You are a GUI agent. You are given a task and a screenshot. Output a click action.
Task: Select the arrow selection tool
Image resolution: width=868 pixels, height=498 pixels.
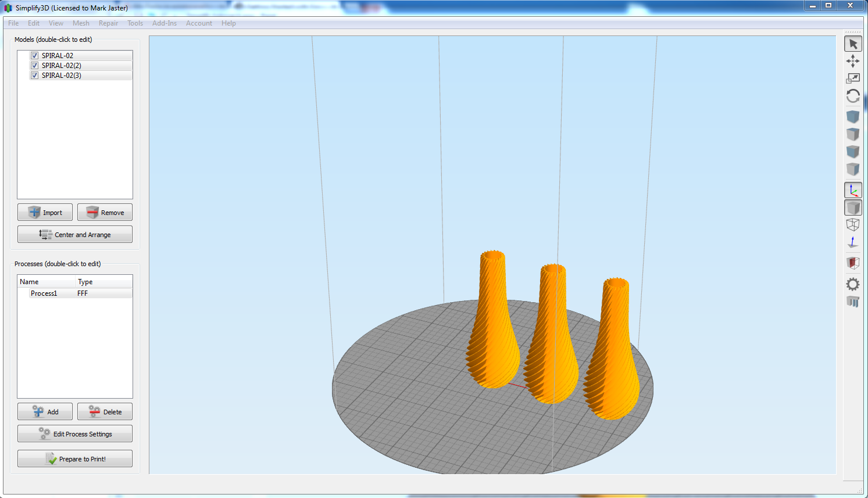tap(852, 44)
